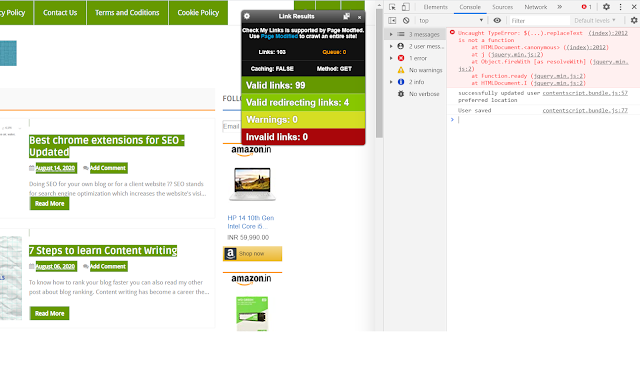Click the Email input field in sidebar
Viewport: 640px width, 373px height.
coord(232,126)
